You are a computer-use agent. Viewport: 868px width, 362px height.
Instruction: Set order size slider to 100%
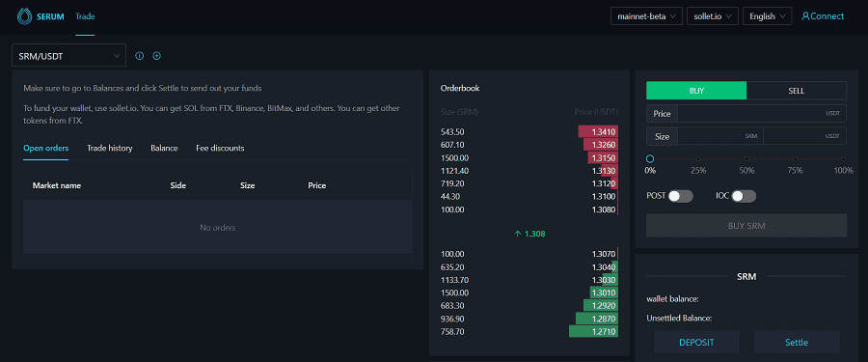[x=843, y=159]
